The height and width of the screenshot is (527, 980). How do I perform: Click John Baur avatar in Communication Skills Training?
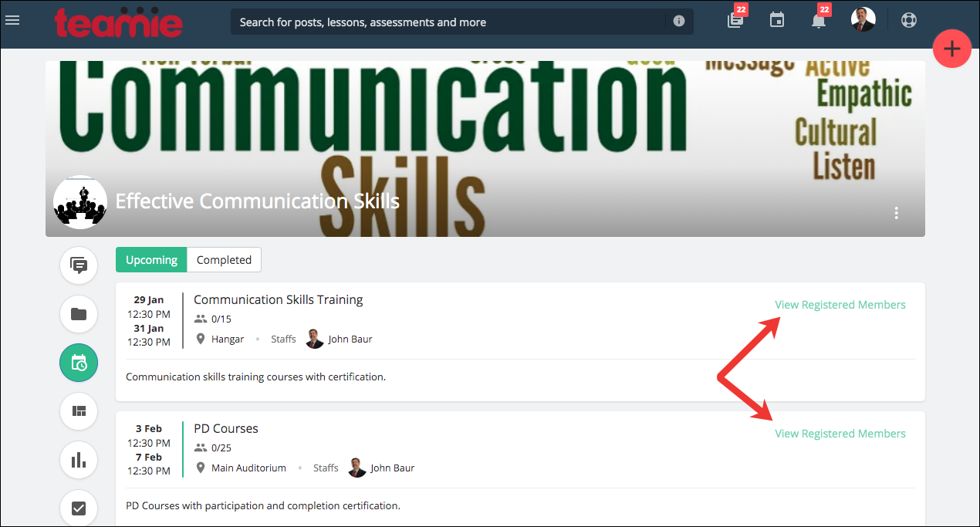pos(315,339)
